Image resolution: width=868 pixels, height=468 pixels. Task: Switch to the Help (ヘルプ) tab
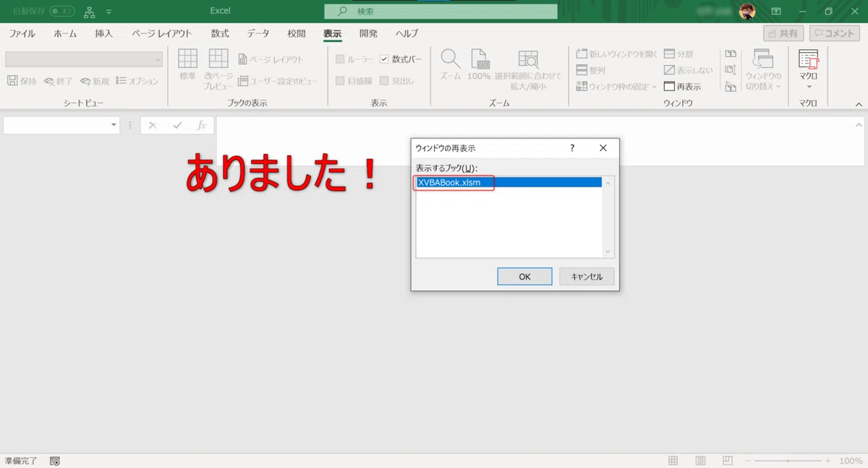407,34
